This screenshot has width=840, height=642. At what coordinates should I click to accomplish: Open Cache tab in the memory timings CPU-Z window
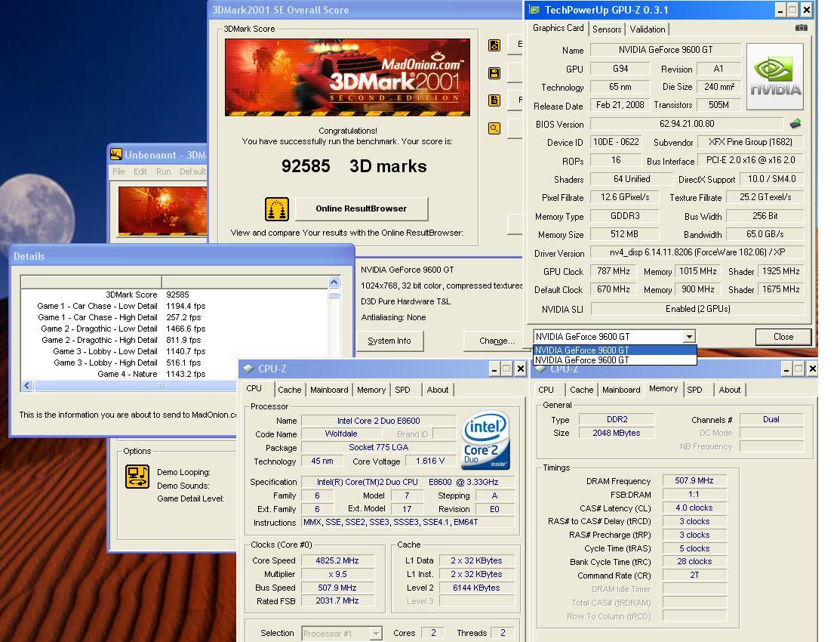point(581,390)
